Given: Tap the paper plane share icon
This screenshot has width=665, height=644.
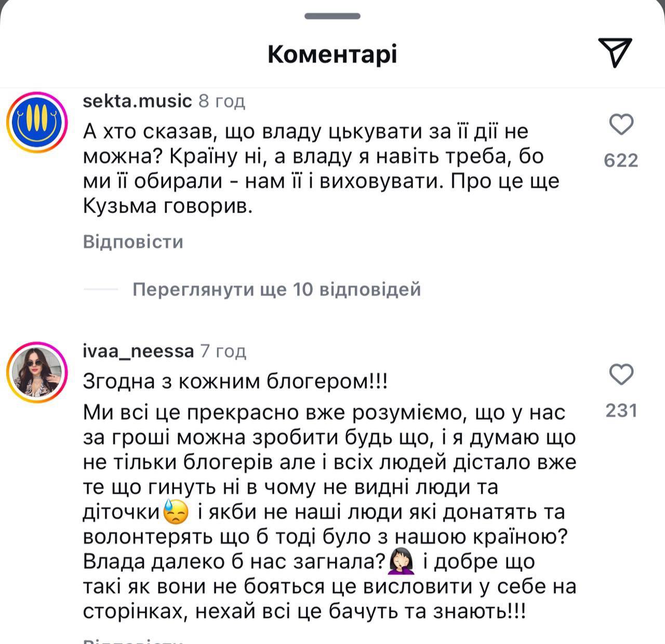Looking at the screenshot, I should pos(615,52).
